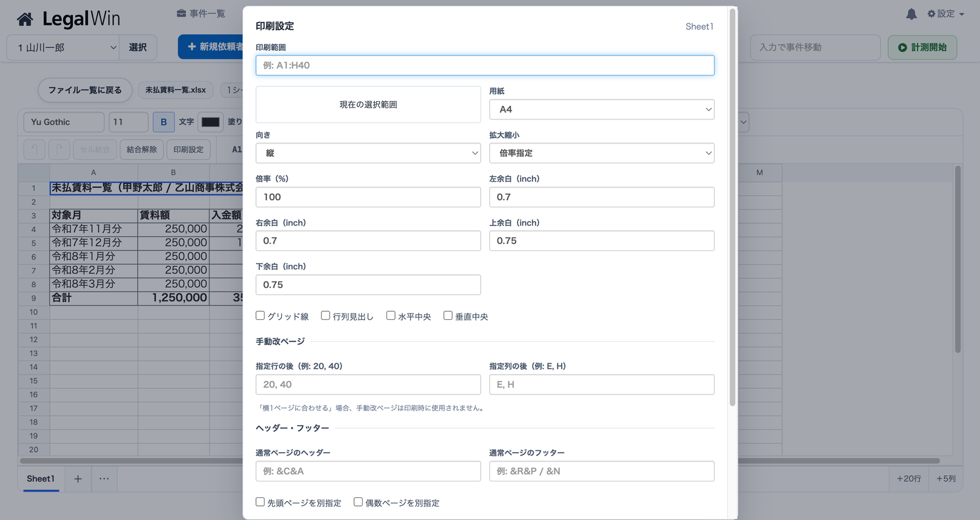The width and height of the screenshot is (980, 520).
Task: Click row 10 header
Action: [x=34, y=312]
